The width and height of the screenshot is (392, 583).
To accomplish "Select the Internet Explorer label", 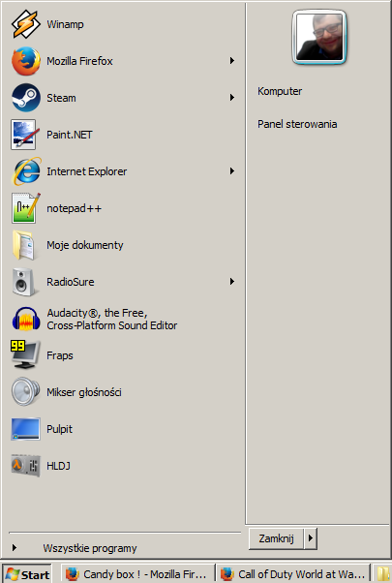I will click(86, 171).
